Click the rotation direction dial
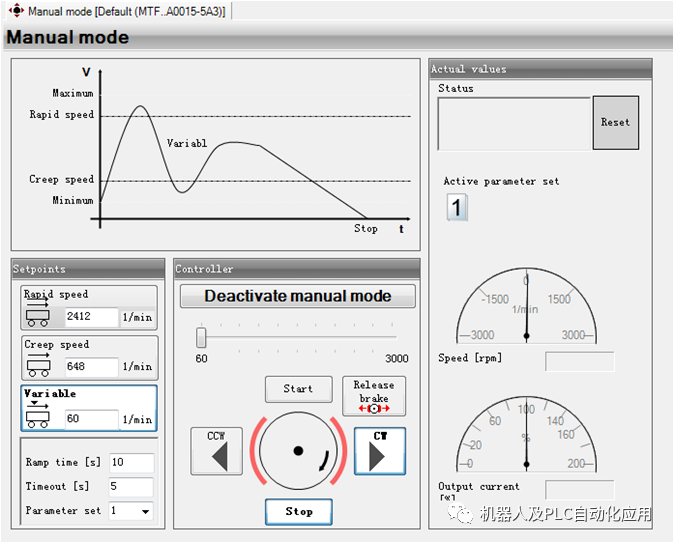Viewport: 674px width, 543px height. click(x=298, y=451)
